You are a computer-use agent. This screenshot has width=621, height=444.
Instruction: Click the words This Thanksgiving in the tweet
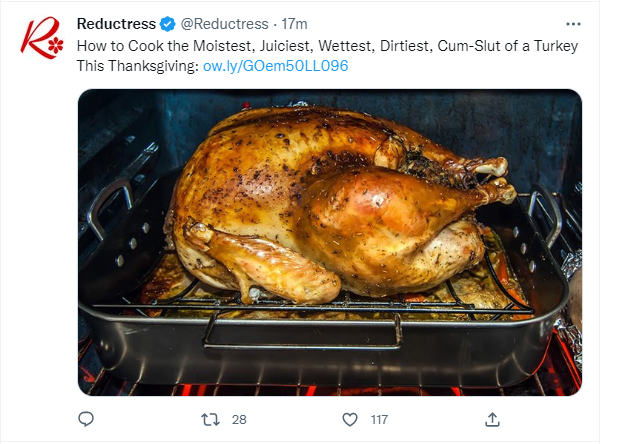point(137,66)
